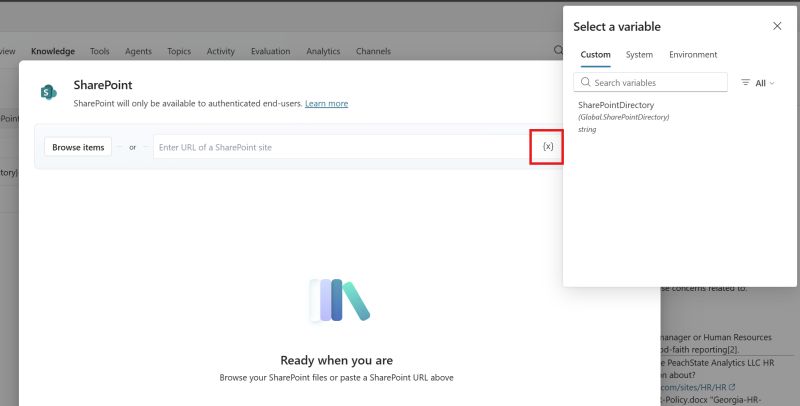Click the Browse items button
800x406 pixels.
coord(78,147)
